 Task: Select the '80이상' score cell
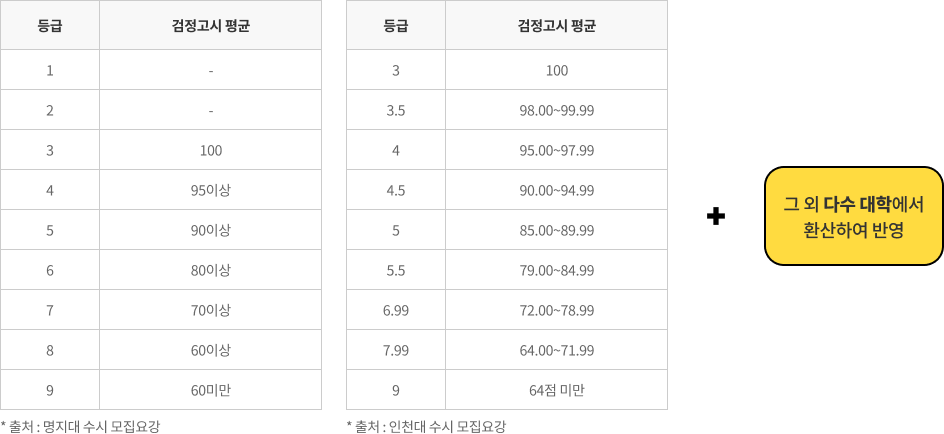click(211, 270)
